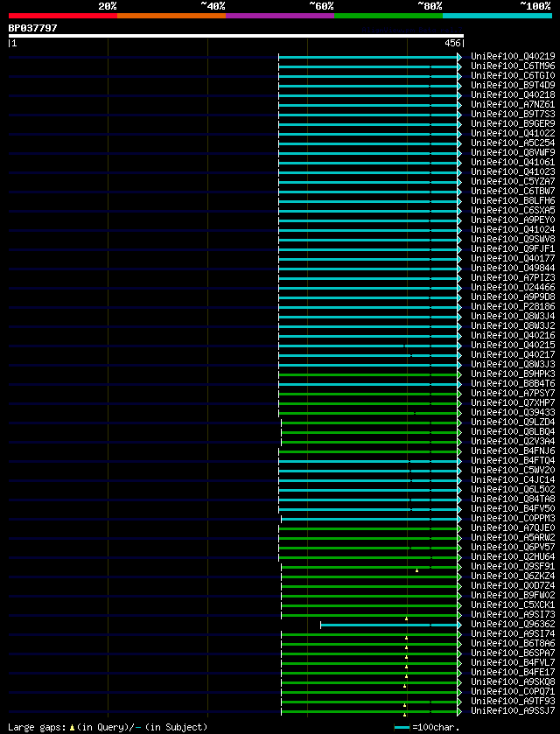Click the cyan alignment bar for Q40219

(x=368, y=57)
